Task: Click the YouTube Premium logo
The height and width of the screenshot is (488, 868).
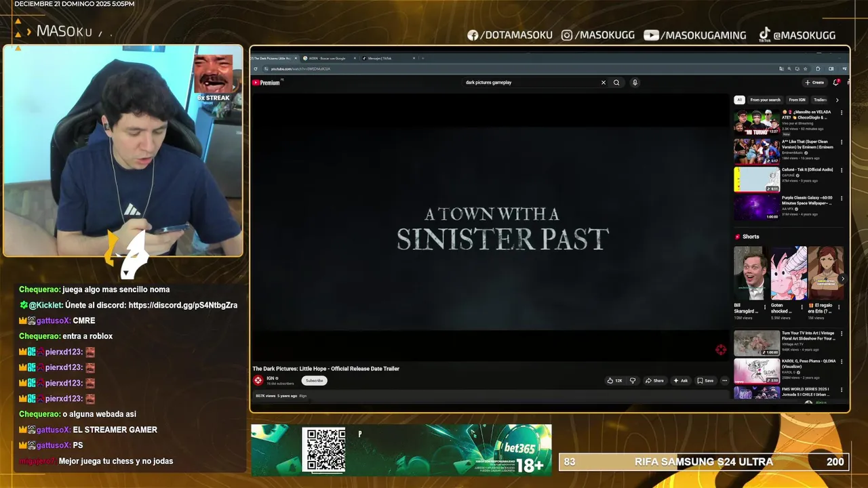Action: pos(266,83)
